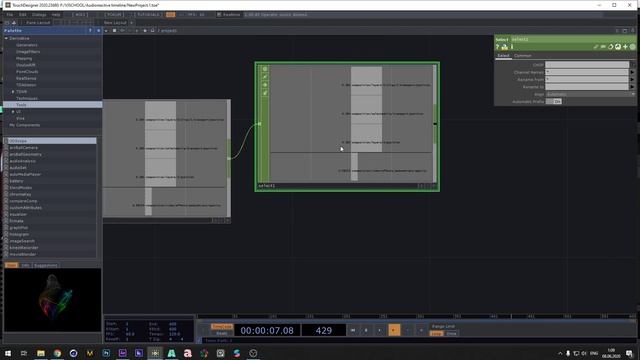
Task: Open the File menu
Action: pos(9,15)
